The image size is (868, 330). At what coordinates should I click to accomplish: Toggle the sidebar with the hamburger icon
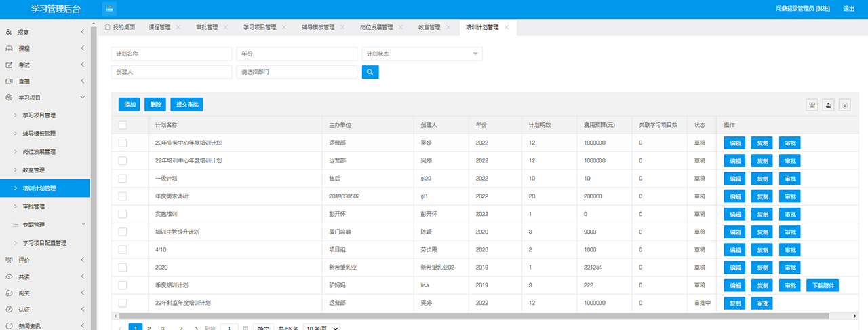click(109, 9)
